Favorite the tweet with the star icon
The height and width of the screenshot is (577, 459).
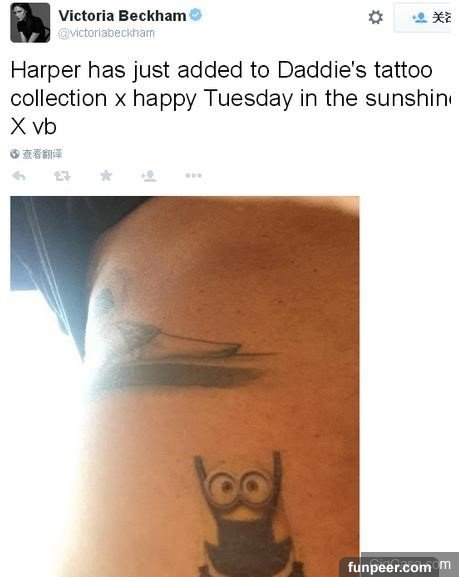[x=106, y=176]
